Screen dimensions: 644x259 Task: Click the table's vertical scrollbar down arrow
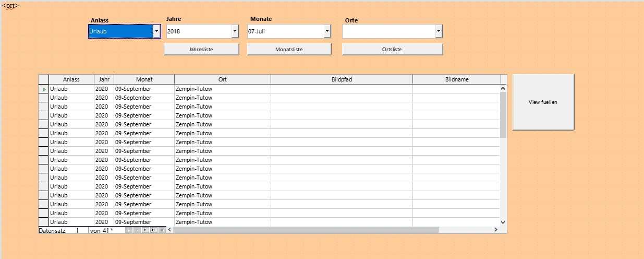[x=503, y=222]
